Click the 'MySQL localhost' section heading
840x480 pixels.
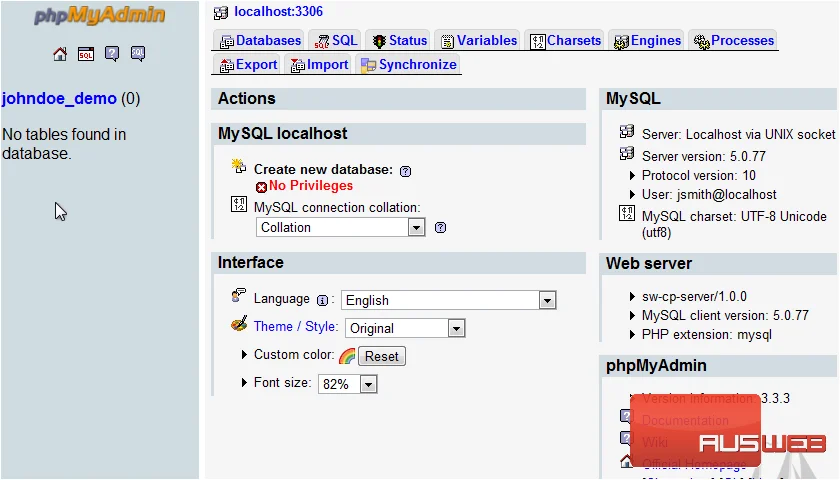coord(282,133)
